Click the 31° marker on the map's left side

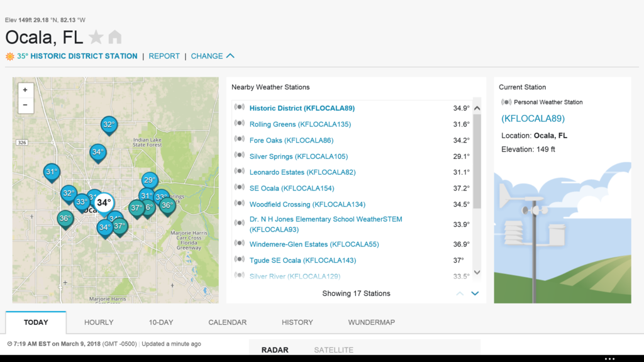click(x=52, y=172)
